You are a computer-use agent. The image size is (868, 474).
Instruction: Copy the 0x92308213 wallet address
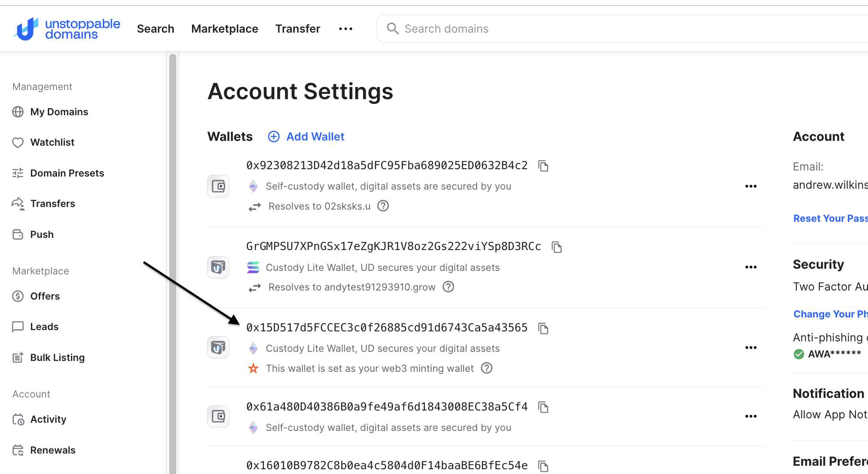[x=543, y=166]
